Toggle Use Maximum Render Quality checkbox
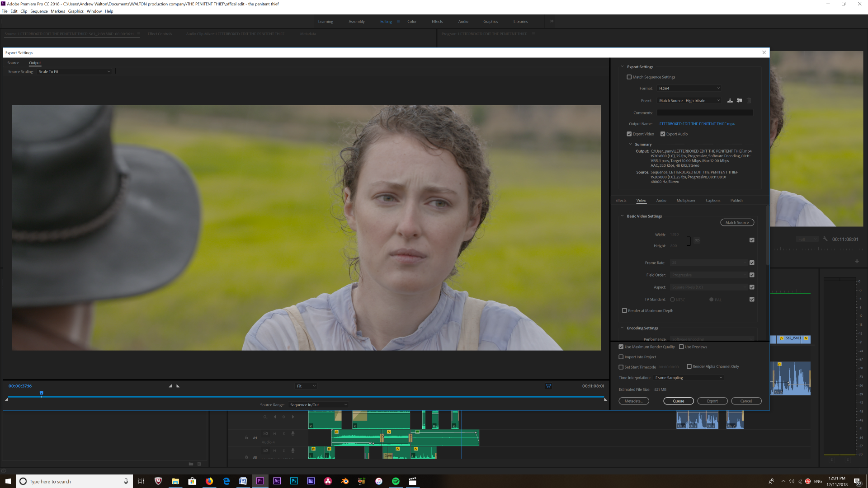This screenshot has height=488, width=868. 621,347
